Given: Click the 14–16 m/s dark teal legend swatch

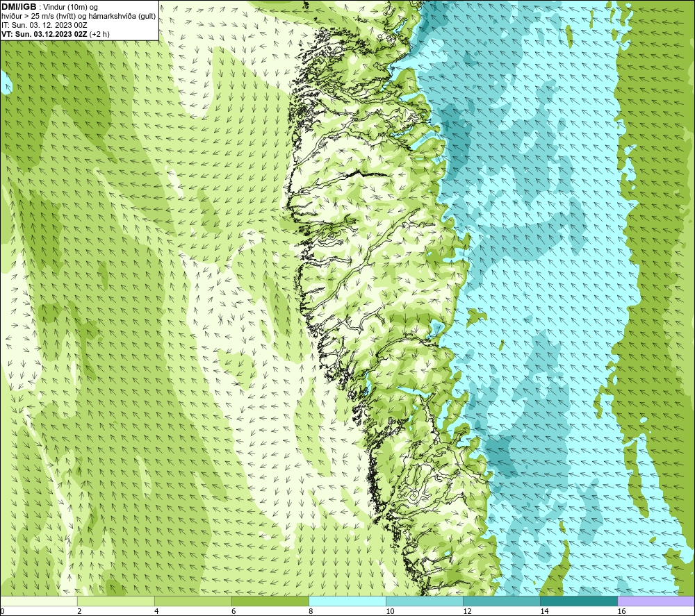Looking at the screenshot, I should click(x=578, y=601).
